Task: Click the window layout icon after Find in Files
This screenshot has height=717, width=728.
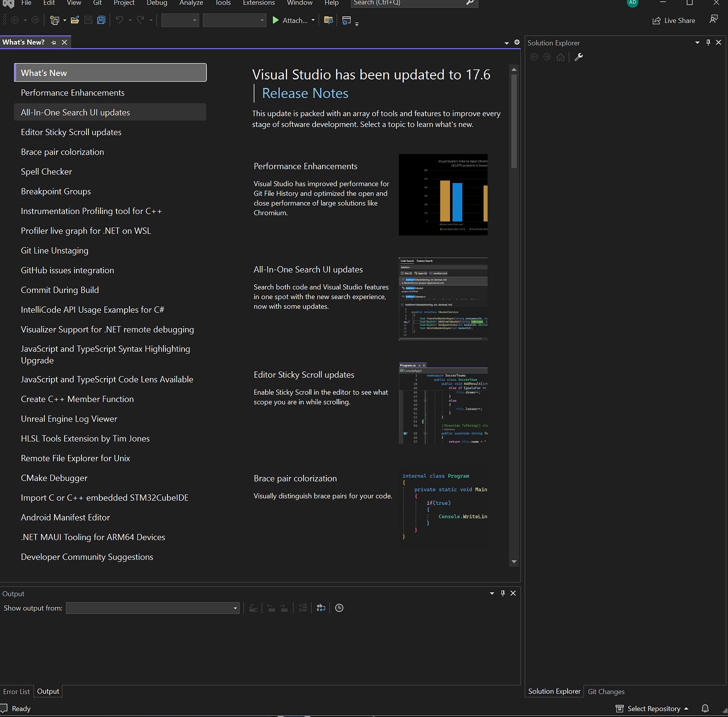Action: (x=346, y=20)
